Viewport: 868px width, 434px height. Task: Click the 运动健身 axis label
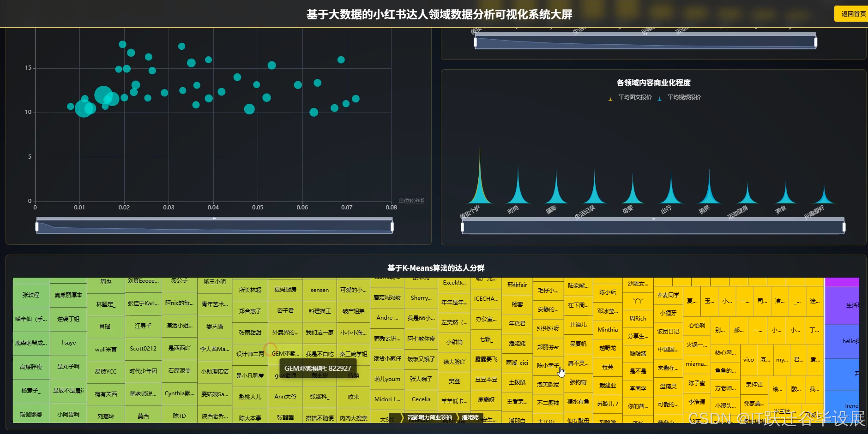tap(737, 212)
